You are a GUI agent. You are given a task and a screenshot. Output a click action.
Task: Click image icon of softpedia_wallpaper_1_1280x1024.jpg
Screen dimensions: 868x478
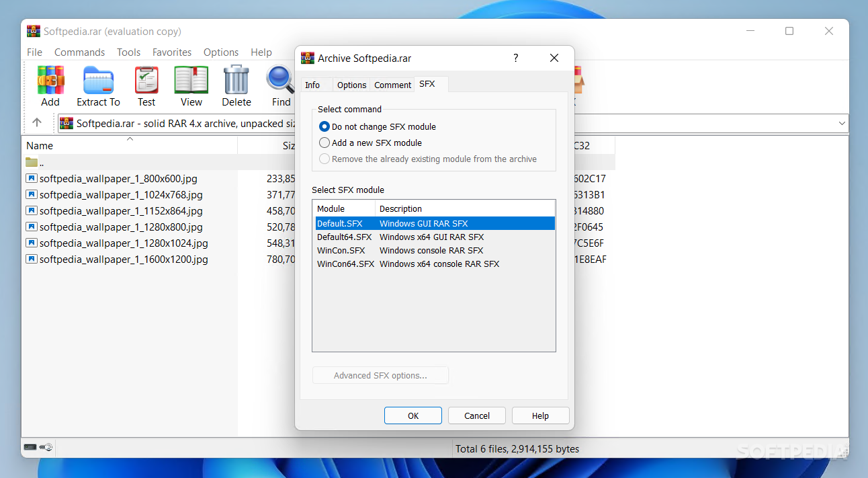pyautogui.click(x=32, y=243)
